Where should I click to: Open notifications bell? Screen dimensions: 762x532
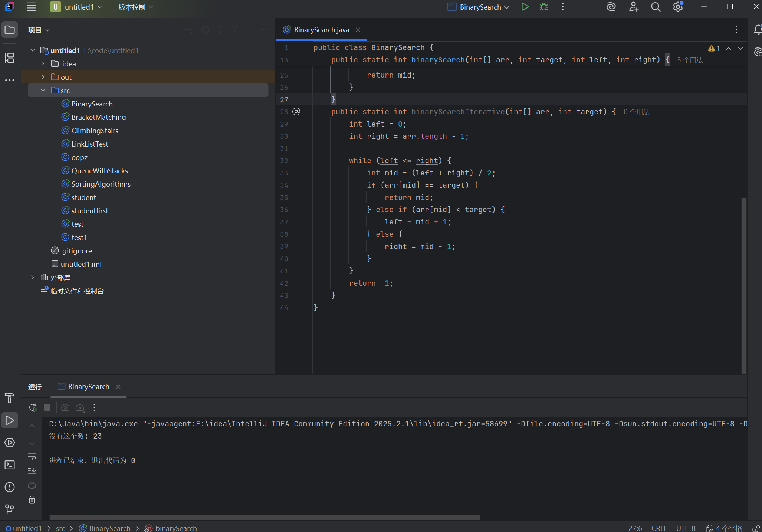758,30
